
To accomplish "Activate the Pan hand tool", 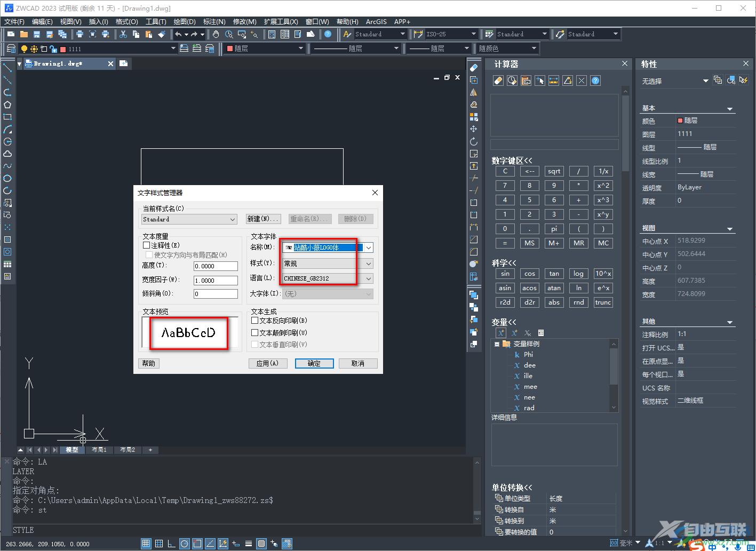I will pos(216,34).
